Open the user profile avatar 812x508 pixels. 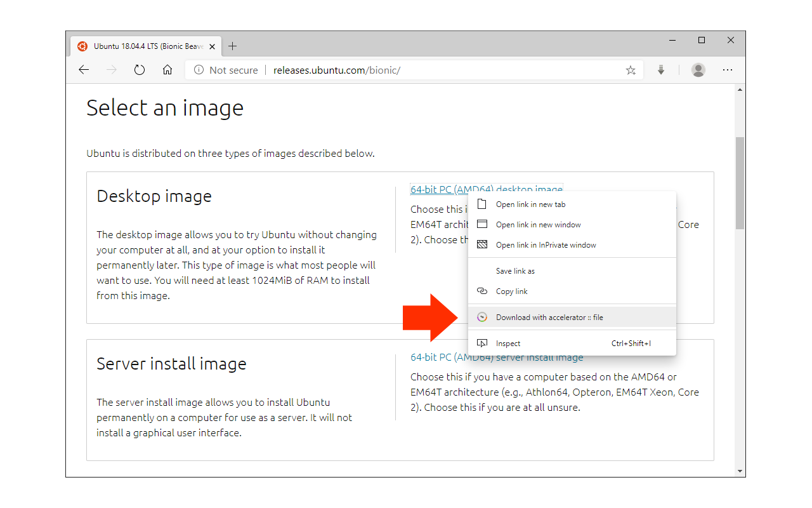698,70
